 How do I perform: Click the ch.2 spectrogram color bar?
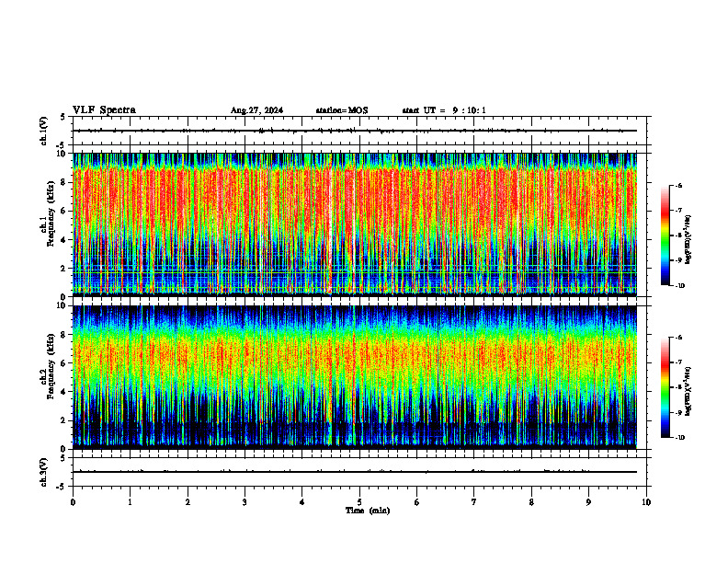[665, 387]
